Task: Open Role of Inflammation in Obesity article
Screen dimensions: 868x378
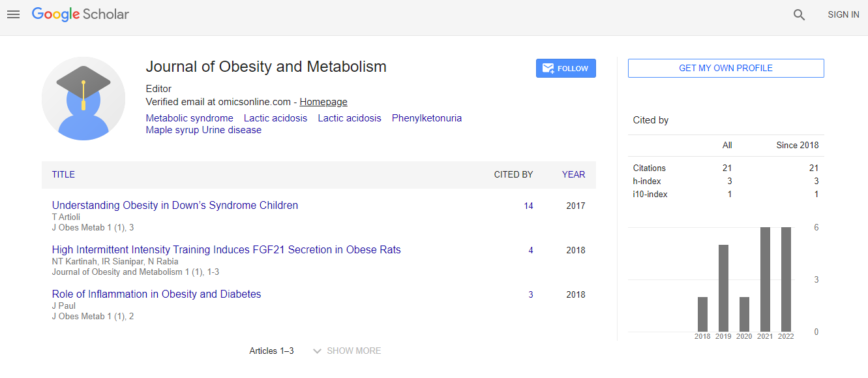Action: tap(157, 294)
